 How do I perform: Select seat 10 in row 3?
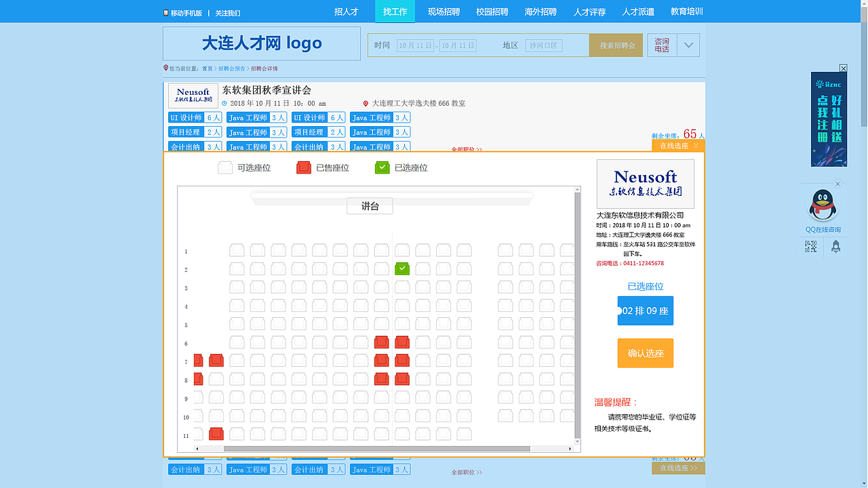point(422,287)
